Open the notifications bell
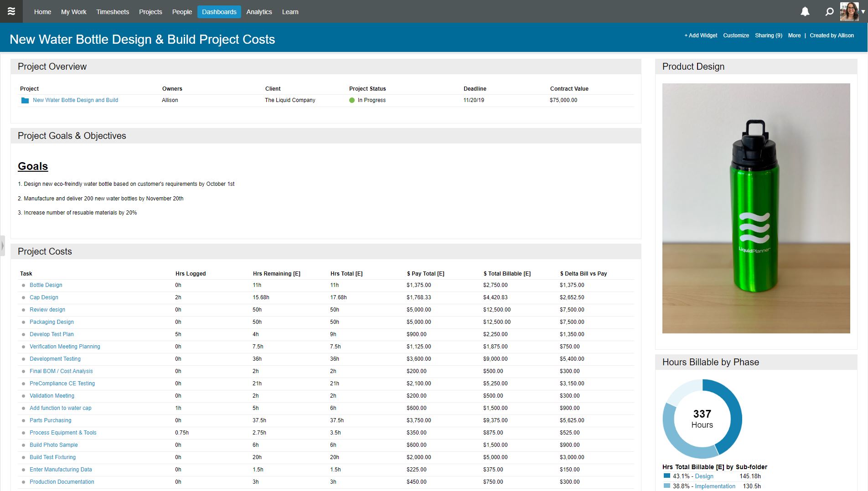This screenshot has height=491, width=868. [805, 12]
